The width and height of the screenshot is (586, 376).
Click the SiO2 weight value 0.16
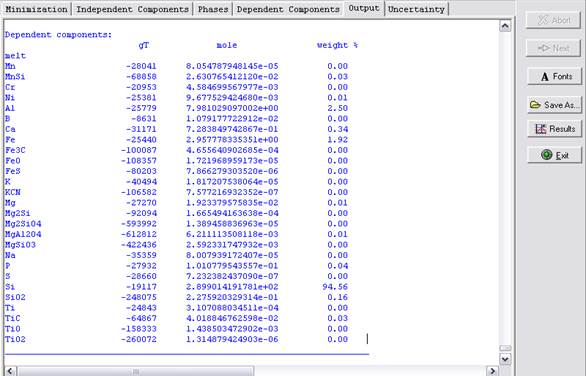click(337, 297)
